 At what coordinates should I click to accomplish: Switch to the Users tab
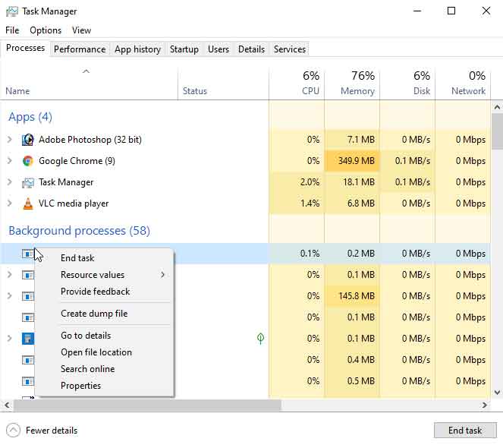coord(218,49)
